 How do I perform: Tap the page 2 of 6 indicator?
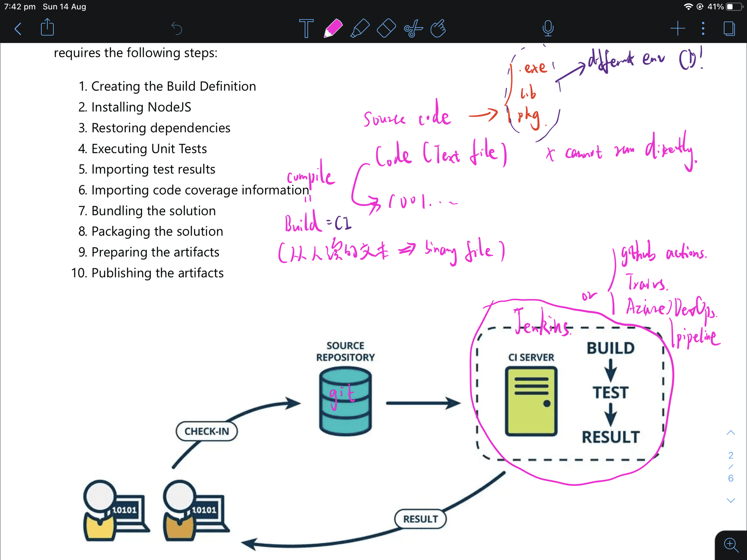[x=731, y=466]
